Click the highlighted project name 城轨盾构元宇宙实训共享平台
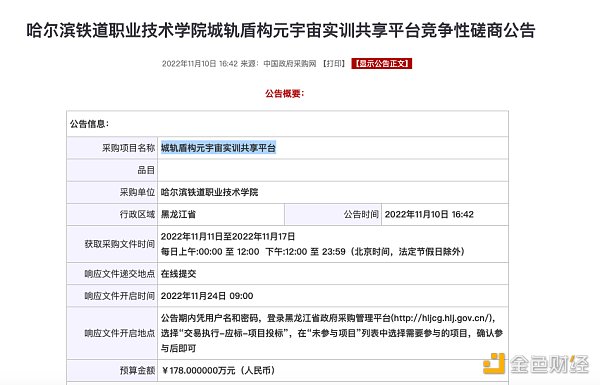The image size is (600, 385). pos(218,148)
